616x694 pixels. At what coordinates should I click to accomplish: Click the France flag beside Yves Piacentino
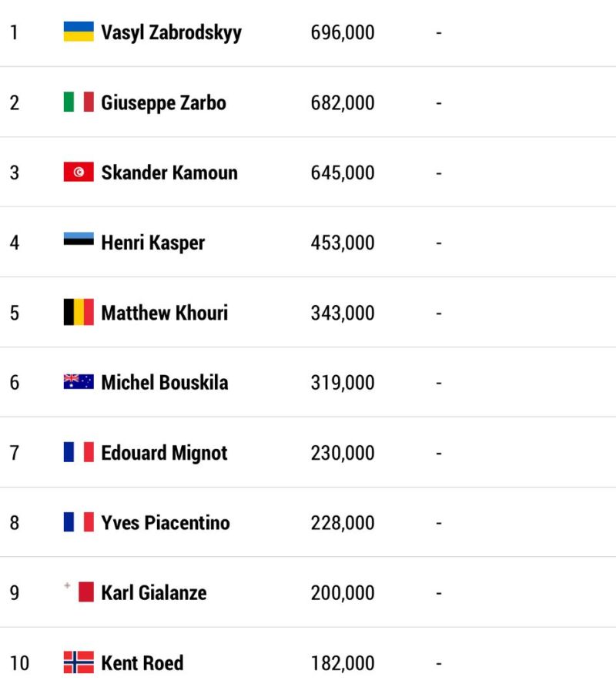[79, 521]
